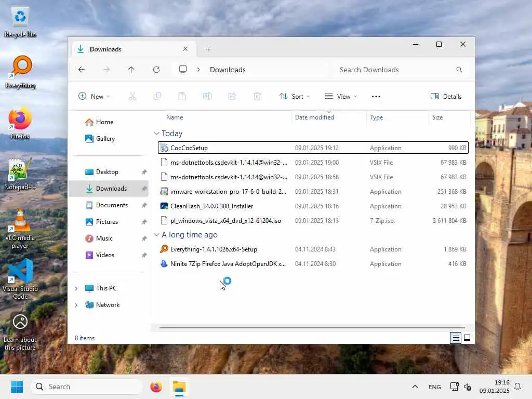This screenshot has height=399, width=532.
Task: Click the Delete trash icon
Action: click(x=257, y=96)
